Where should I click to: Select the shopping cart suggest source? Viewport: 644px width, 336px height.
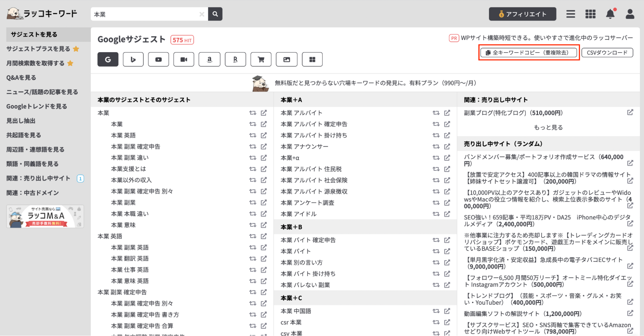(x=261, y=59)
